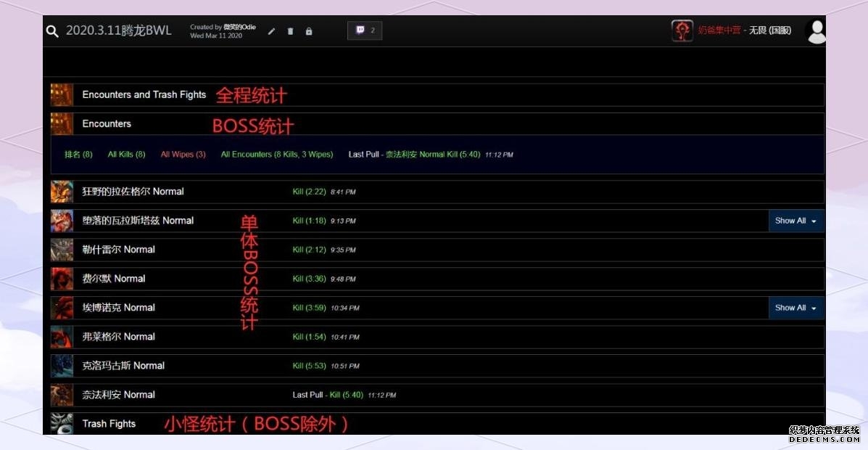Open Encounters and Trash Fights section

144,94
